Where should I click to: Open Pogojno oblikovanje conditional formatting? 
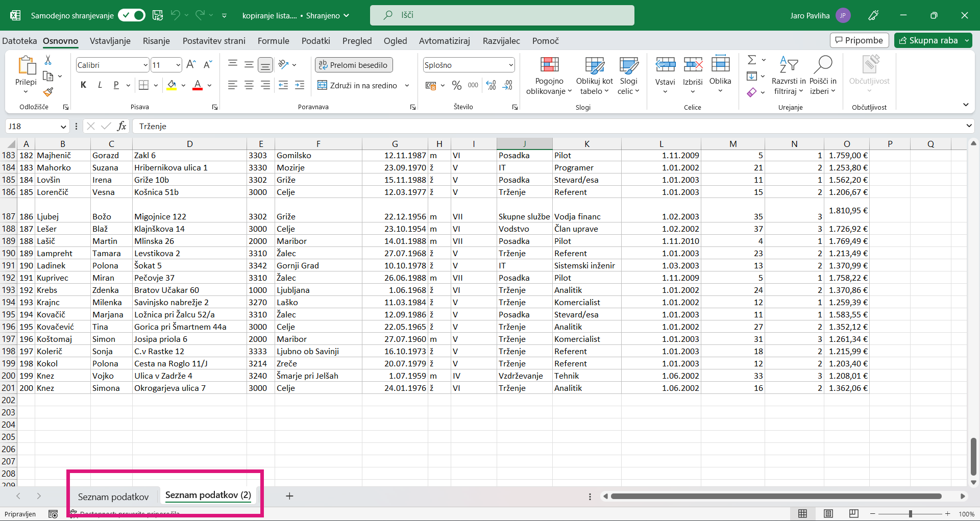[549, 76]
